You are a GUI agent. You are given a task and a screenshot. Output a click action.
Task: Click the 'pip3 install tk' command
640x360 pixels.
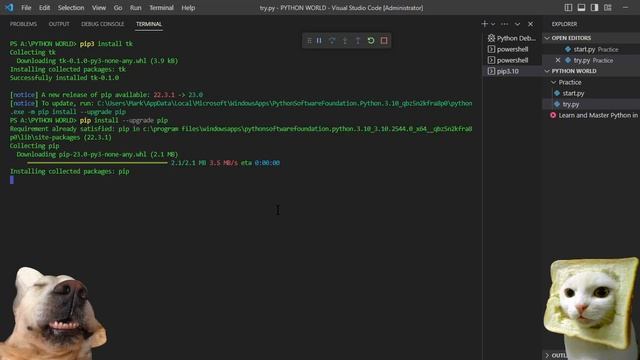pos(106,44)
